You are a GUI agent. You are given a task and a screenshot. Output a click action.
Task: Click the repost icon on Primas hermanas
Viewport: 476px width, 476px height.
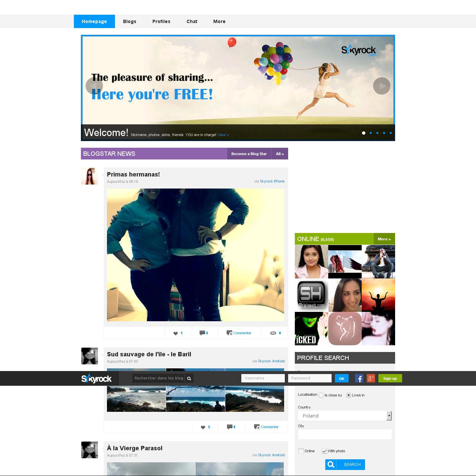coord(273,333)
